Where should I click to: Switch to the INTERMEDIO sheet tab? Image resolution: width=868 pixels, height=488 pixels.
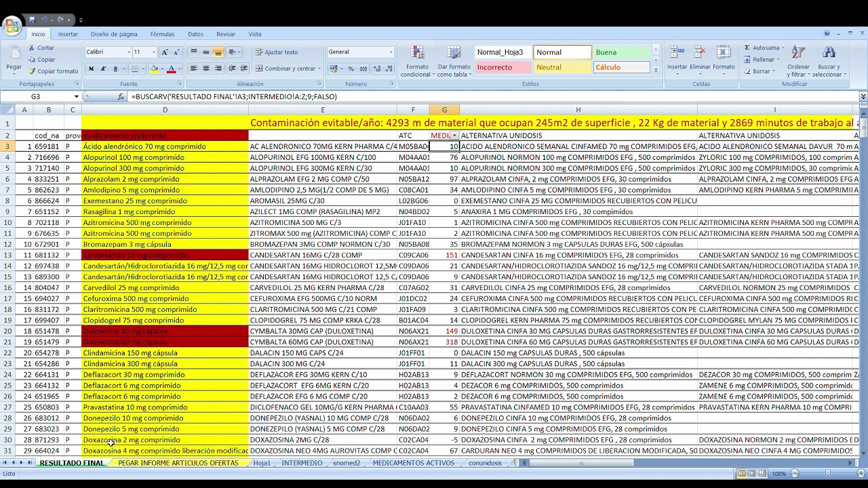click(x=302, y=464)
